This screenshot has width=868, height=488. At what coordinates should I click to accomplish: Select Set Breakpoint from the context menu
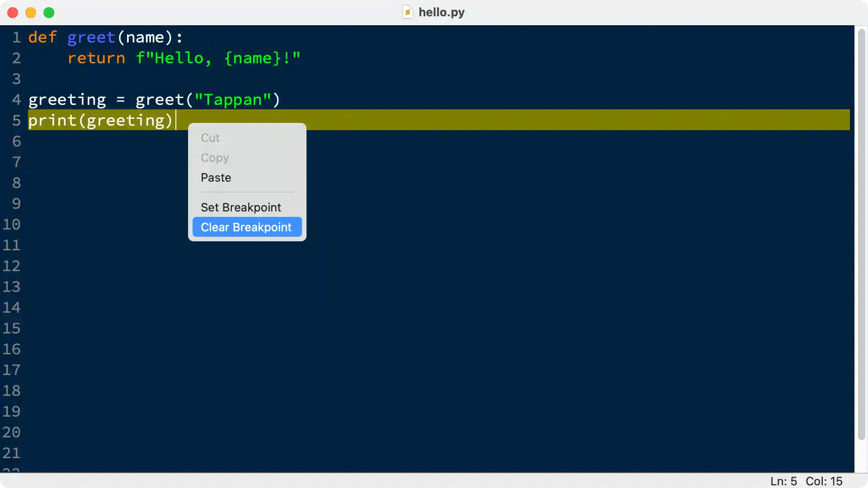pyautogui.click(x=241, y=207)
